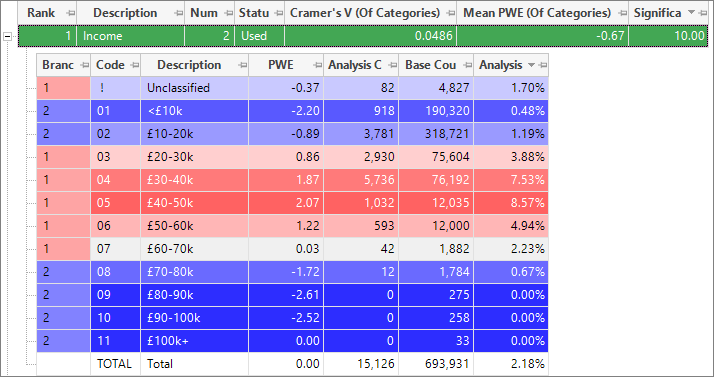
Task: Select the £100k+ income band row
Action: (292, 341)
